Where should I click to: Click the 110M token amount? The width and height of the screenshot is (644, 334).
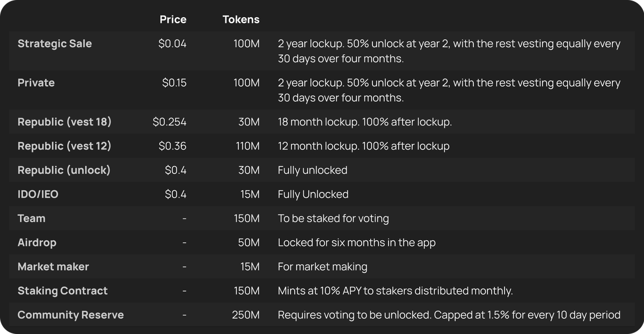248,146
